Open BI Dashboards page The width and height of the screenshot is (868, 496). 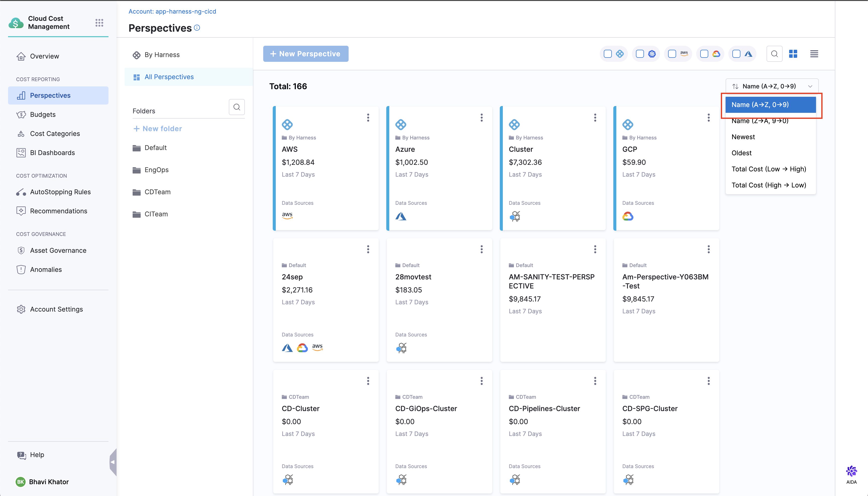point(58,153)
